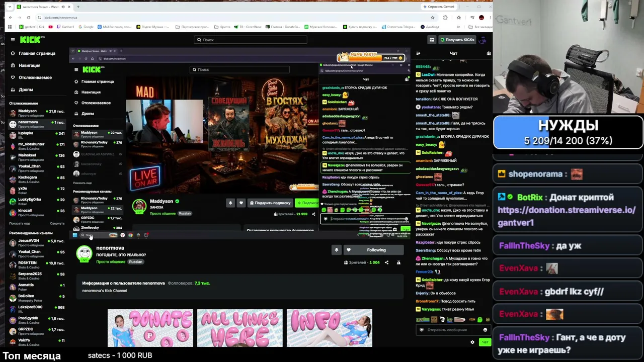Open Prodigyddk in recommended channels

click(37, 320)
